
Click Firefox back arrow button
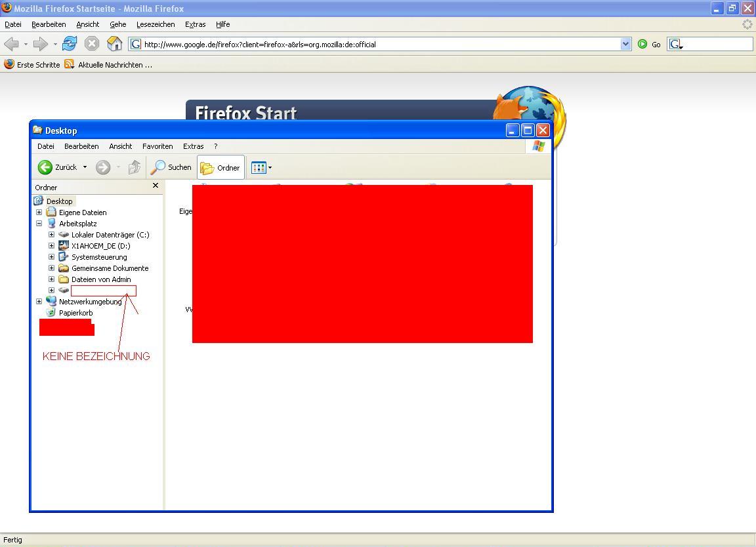tap(11, 45)
